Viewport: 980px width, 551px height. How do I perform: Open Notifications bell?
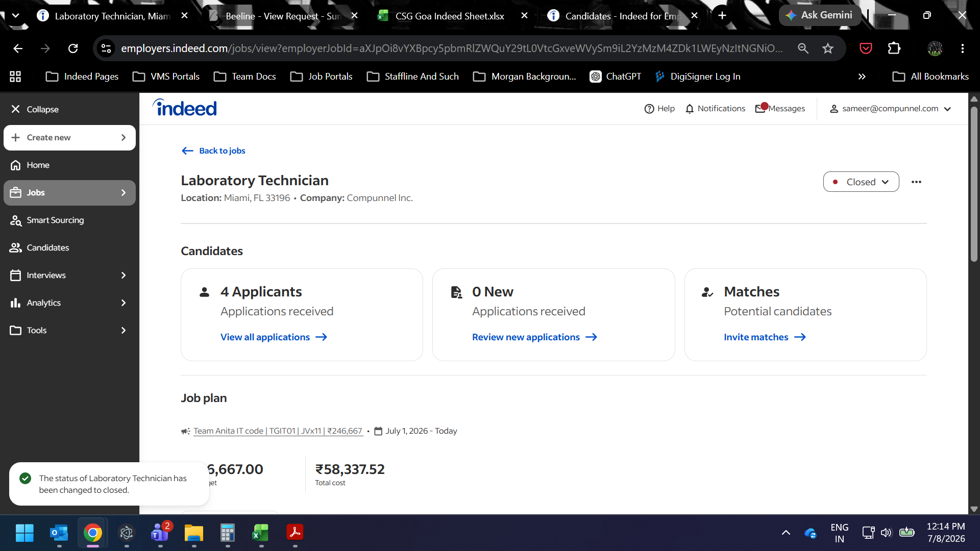[715, 109]
